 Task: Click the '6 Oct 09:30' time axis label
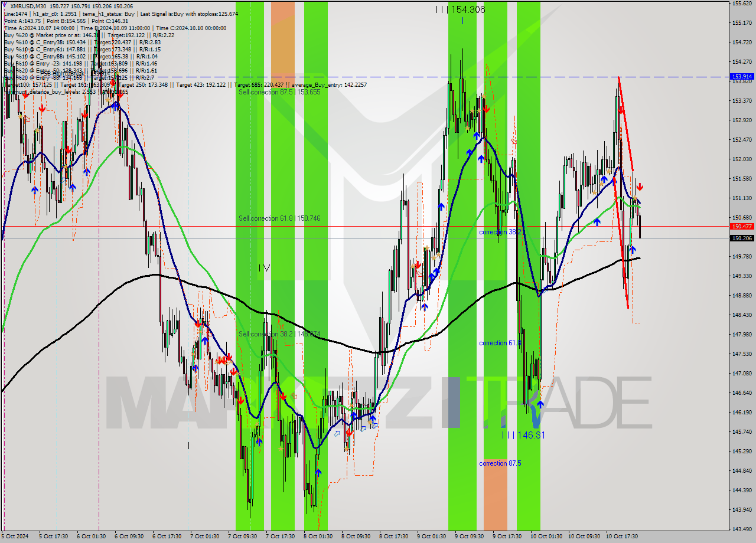point(128,537)
